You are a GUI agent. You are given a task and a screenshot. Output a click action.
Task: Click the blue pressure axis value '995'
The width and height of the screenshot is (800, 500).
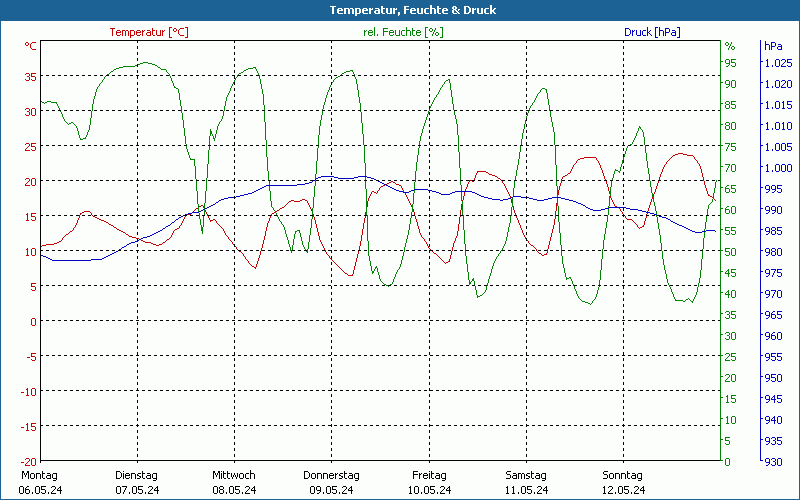(773, 189)
